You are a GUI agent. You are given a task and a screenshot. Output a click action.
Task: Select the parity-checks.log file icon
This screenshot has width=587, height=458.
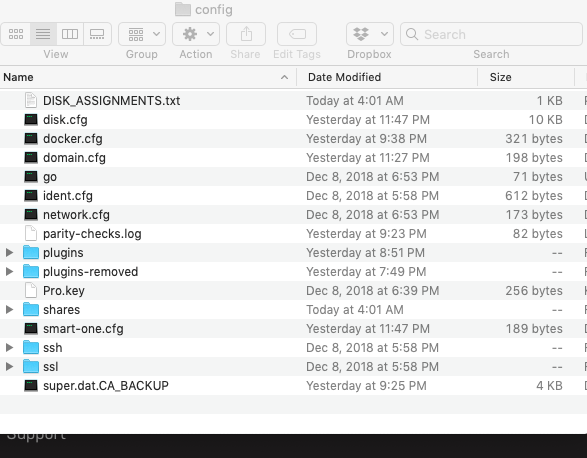(31, 234)
